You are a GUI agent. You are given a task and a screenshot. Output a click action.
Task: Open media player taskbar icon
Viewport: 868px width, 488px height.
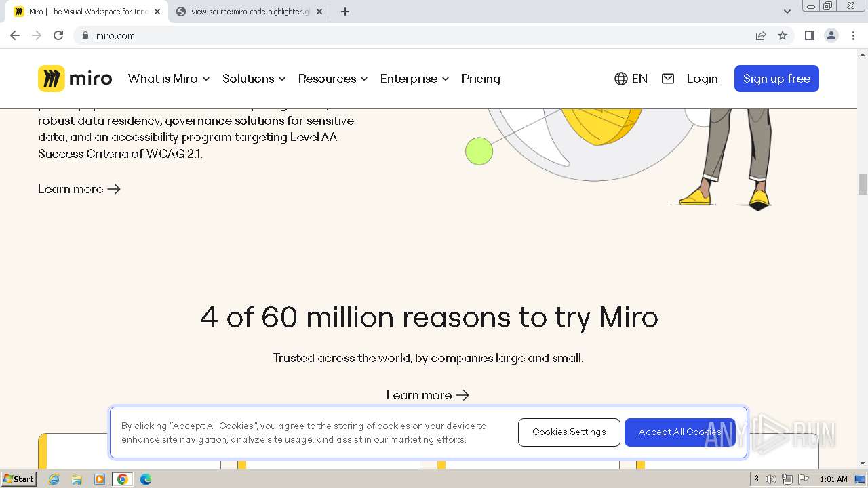pyautogui.click(x=100, y=479)
